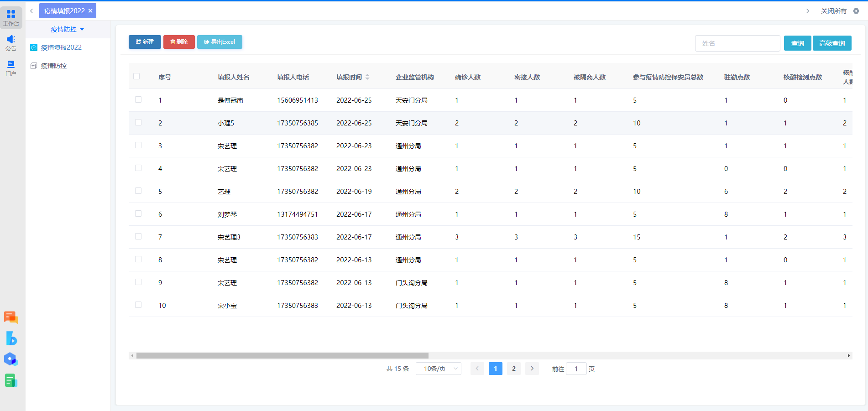Go to previous page arrow
The height and width of the screenshot is (411, 868).
[477, 369]
